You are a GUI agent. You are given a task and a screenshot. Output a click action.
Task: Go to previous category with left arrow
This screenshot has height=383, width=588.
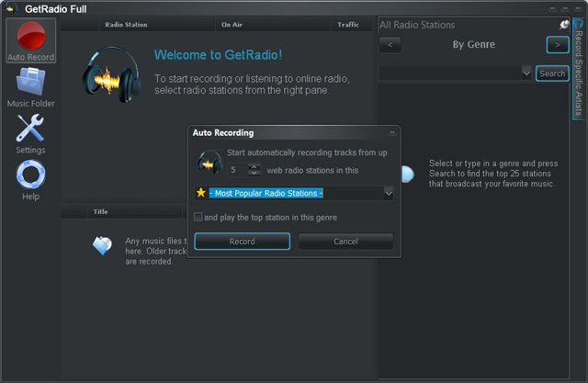click(x=390, y=44)
